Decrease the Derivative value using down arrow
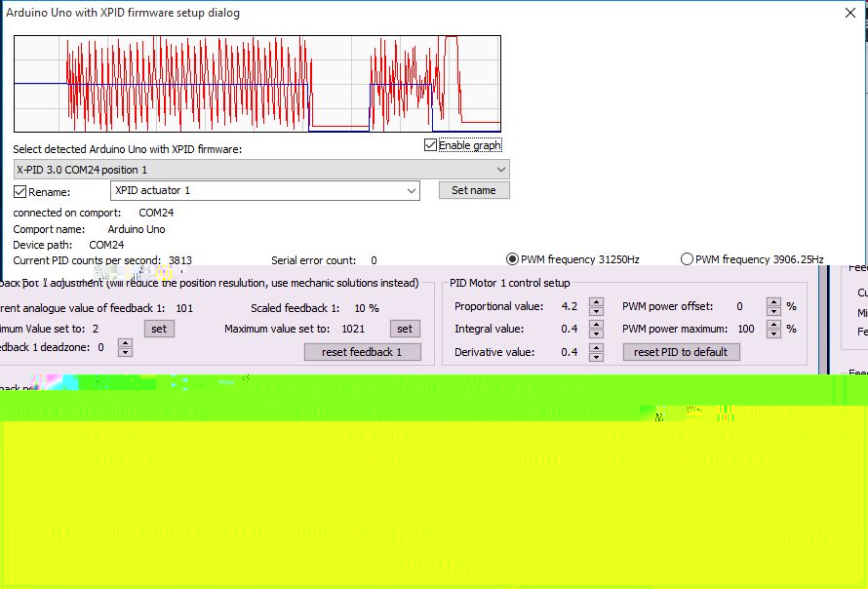 597,356
